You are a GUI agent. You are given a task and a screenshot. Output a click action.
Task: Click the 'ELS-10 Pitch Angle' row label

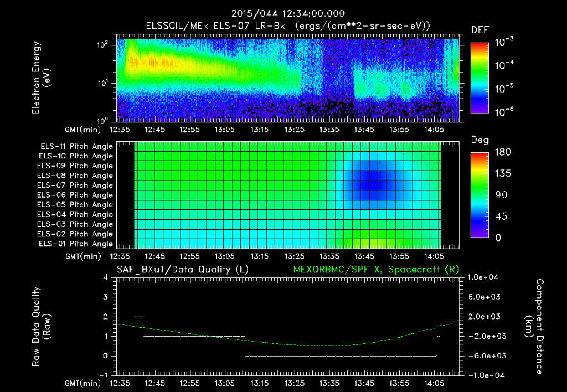76,156
